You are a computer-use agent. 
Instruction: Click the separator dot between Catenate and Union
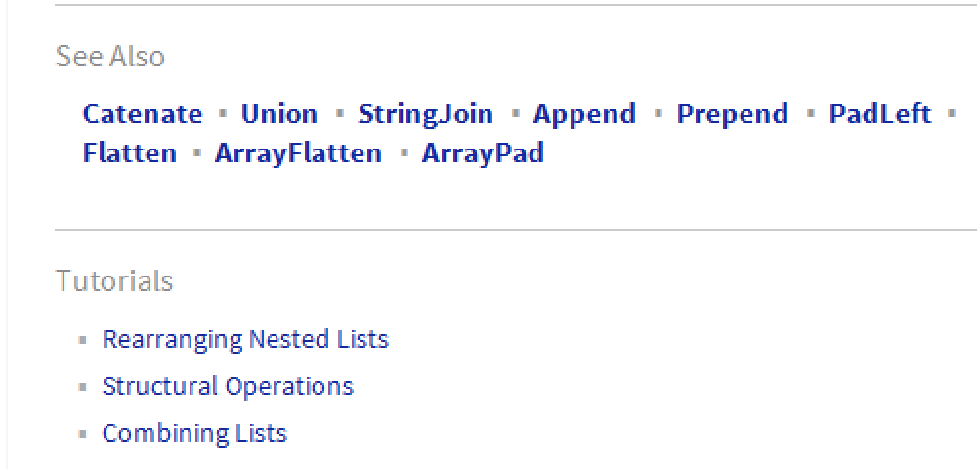[x=222, y=114]
